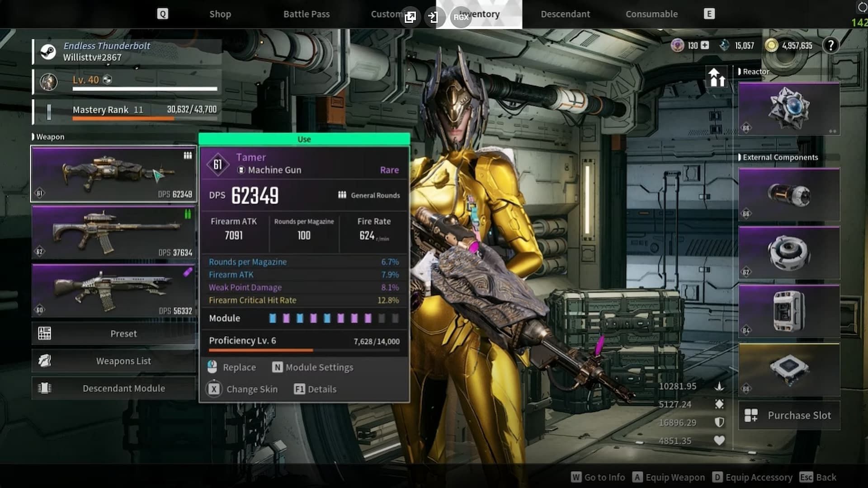
Task: Click the Descendant Module icon button
Action: pos(44,388)
